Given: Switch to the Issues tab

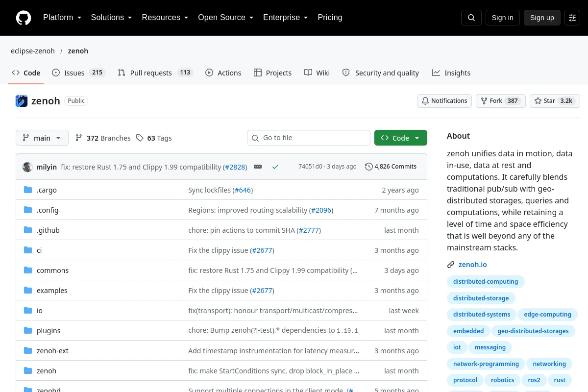Looking at the screenshot, I should [78, 73].
